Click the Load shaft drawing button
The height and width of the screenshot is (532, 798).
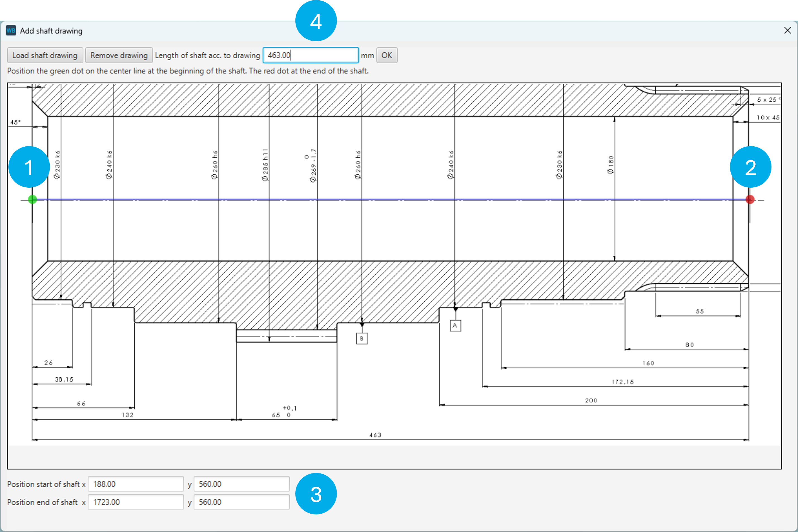(x=45, y=55)
